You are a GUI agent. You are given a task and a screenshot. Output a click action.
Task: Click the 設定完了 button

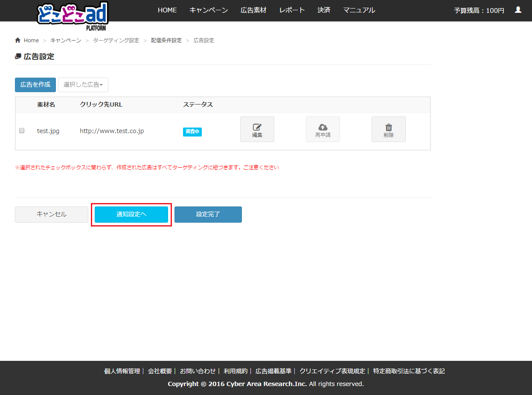tap(208, 215)
